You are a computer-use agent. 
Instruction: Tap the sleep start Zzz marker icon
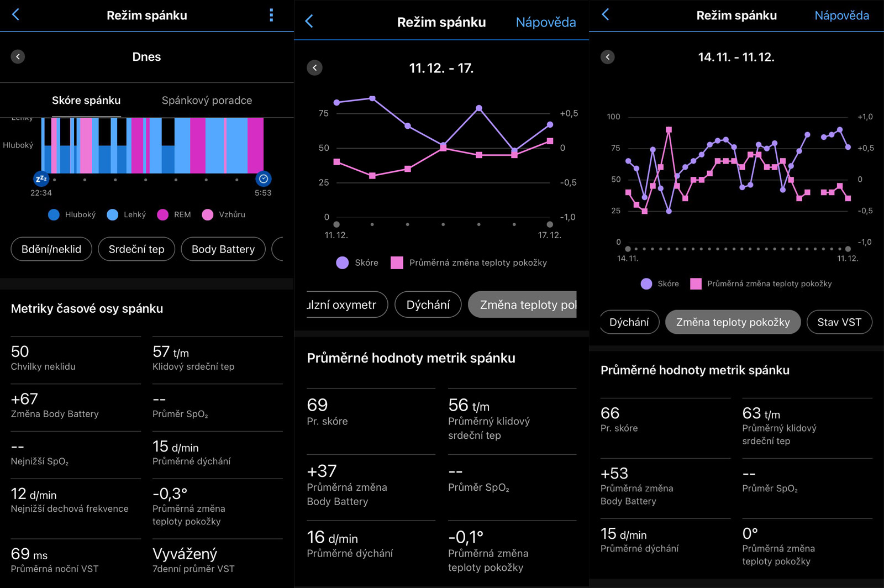(x=41, y=179)
